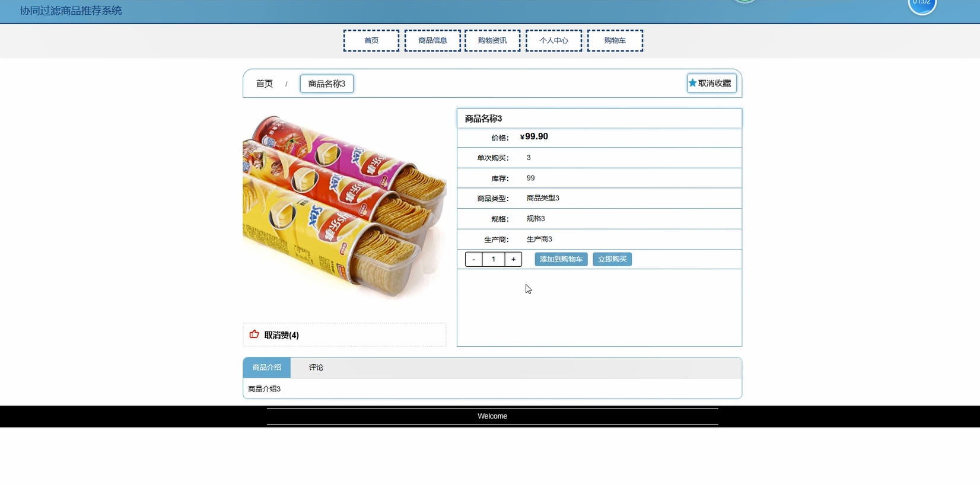Image resolution: width=980 pixels, height=485 pixels.
Task: Open the 首页 navigation menu item
Action: pyautogui.click(x=371, y=40)
